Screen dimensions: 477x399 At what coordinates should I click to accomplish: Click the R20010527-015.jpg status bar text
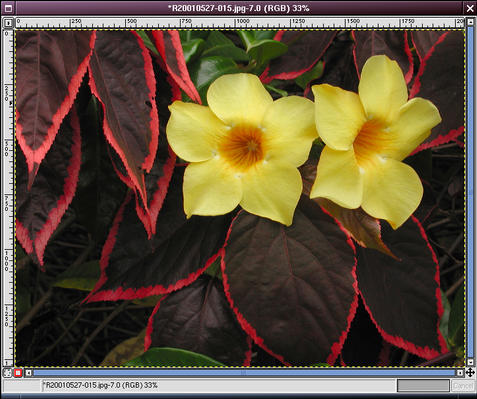(x=101, y=386)
